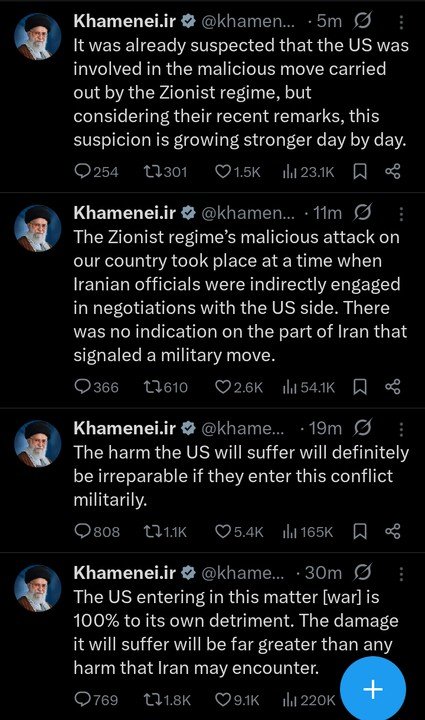Open more options on the 19m tweet
425x720 pixels.
tap(401, 429)
